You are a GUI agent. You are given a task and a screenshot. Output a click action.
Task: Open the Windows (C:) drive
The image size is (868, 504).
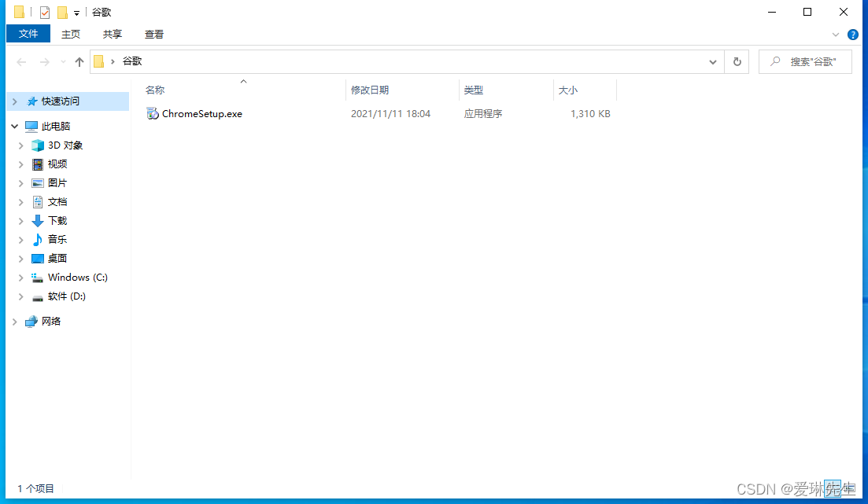click(77, 278)
